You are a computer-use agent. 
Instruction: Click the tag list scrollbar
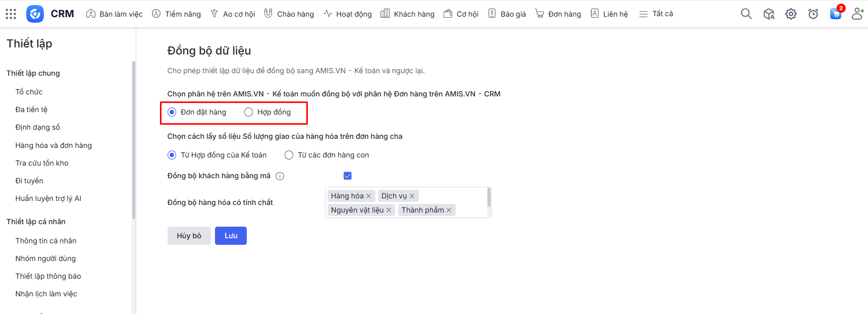coord(489,197)
